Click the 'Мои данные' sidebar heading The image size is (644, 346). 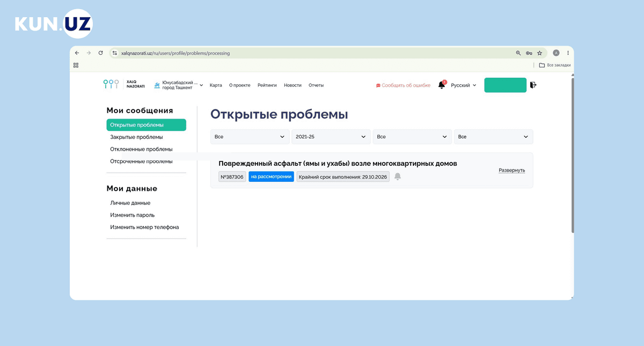click(x=132, y=189)
